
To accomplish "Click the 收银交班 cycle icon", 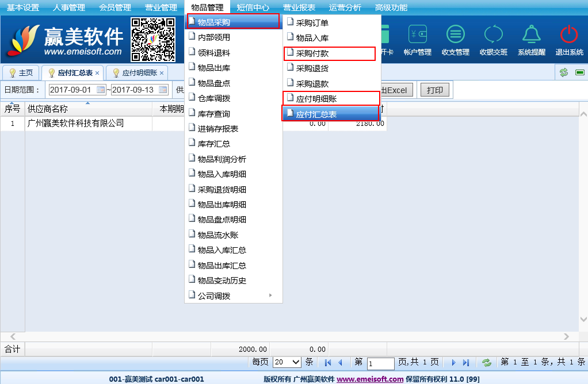I will pos(493,35).
